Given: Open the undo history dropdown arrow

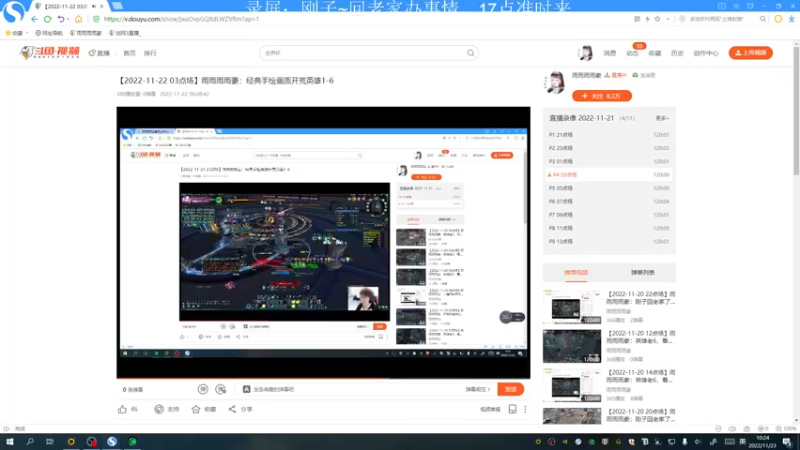Looking at the screenshot, I should [68, 19].
